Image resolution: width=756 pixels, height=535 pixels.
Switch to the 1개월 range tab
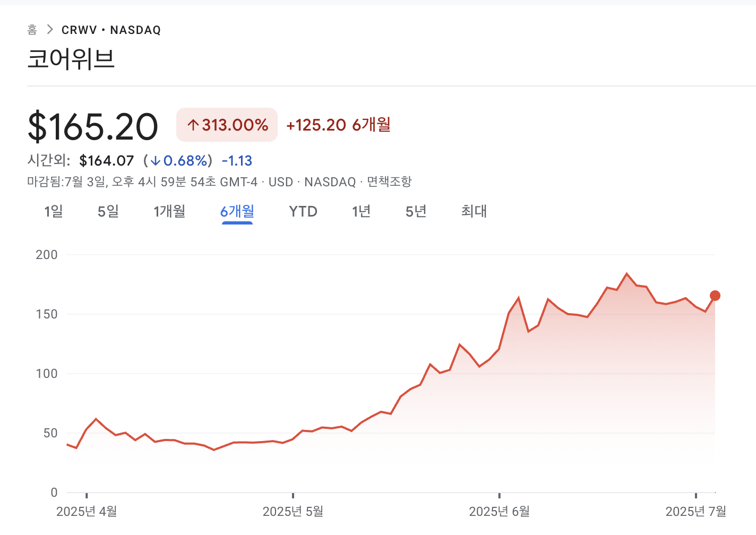169,211
